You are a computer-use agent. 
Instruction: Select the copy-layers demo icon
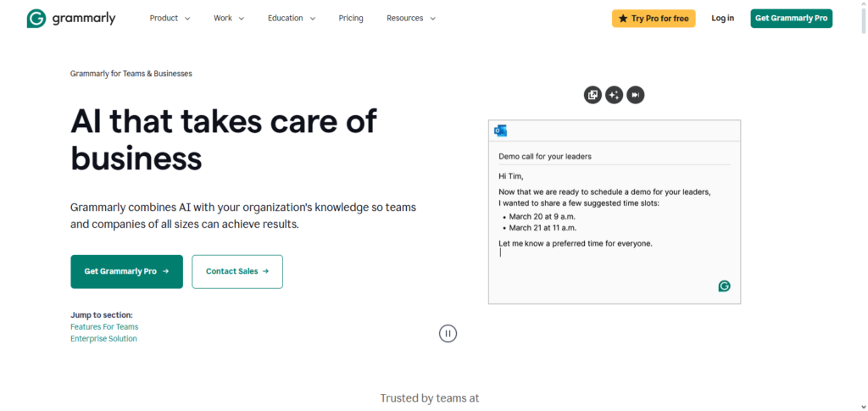[593, 95]
